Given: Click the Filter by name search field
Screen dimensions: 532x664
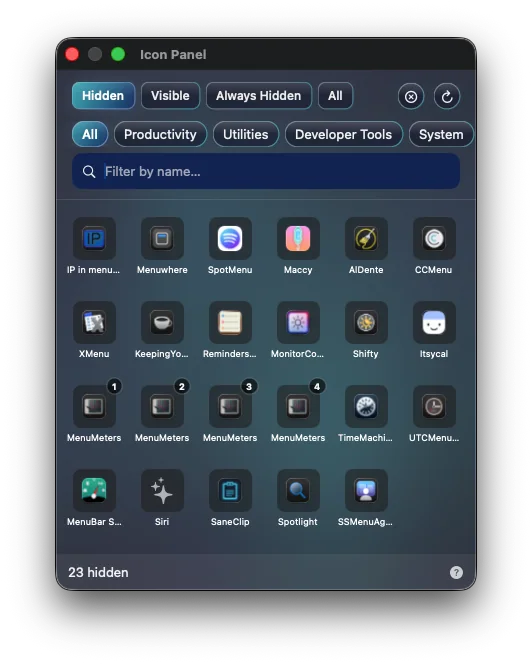Looking at the screenshot, I should [x=266, y=172].
